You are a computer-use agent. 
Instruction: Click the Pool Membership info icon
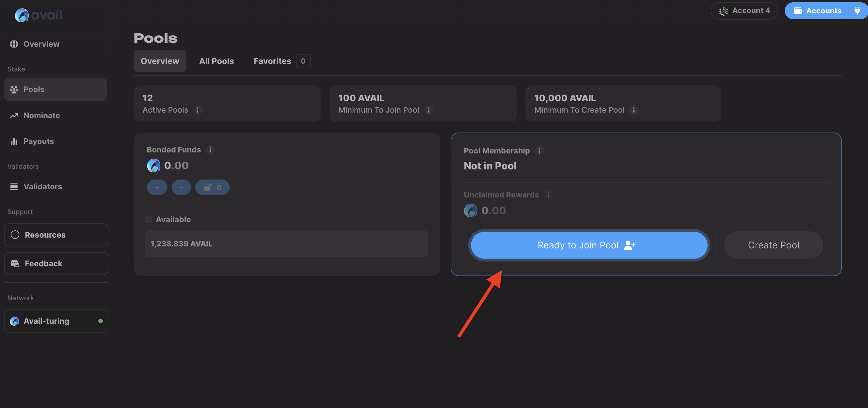539,151
